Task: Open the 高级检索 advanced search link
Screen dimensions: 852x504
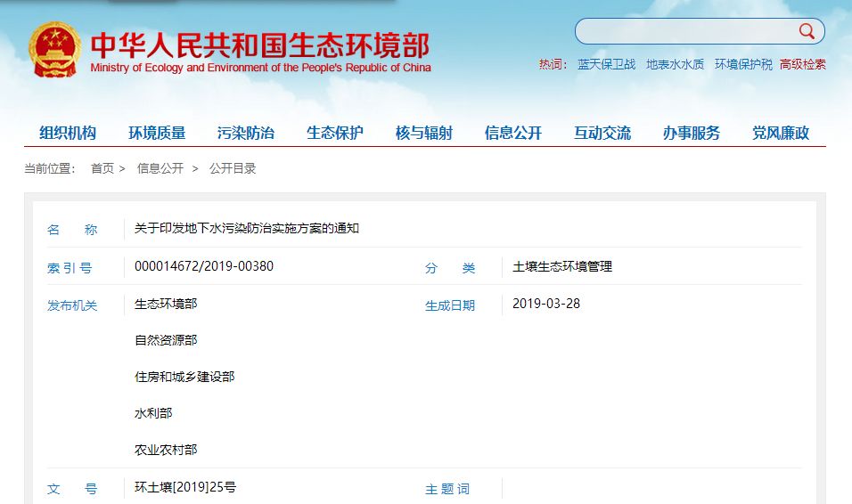Action: pos(802,64)
